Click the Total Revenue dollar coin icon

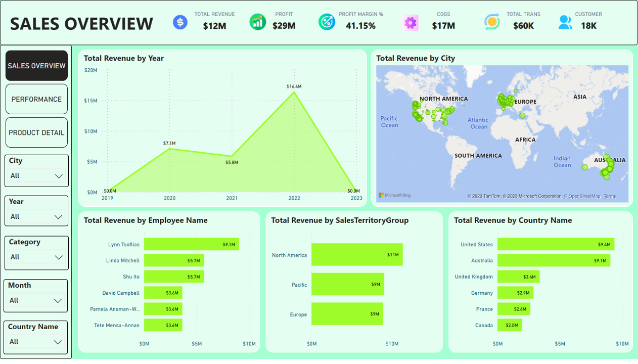[180, 22]
